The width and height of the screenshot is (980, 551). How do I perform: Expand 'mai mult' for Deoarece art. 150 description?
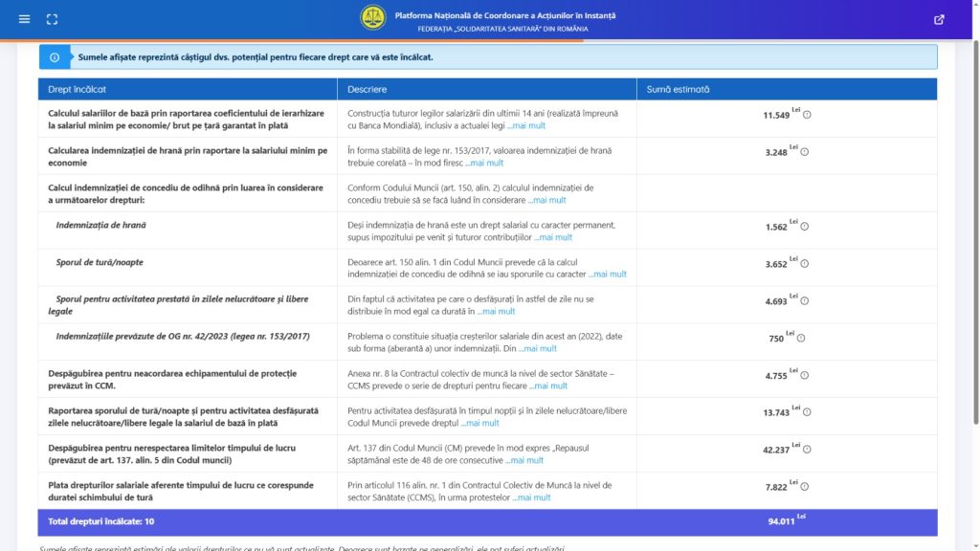click(608, 275)
